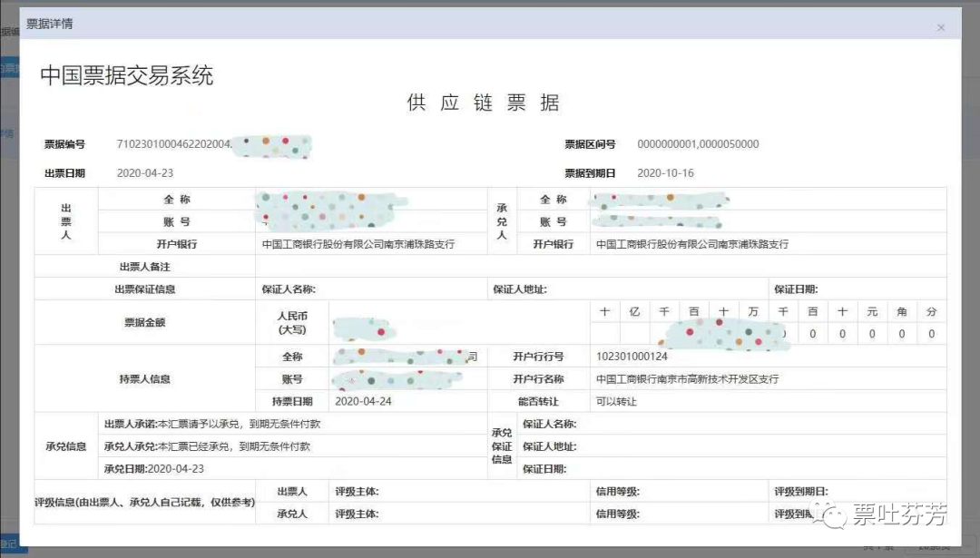Select the due date 2020-10-16
This screenshot has height=558, width=980.
(x=666, y=173)
